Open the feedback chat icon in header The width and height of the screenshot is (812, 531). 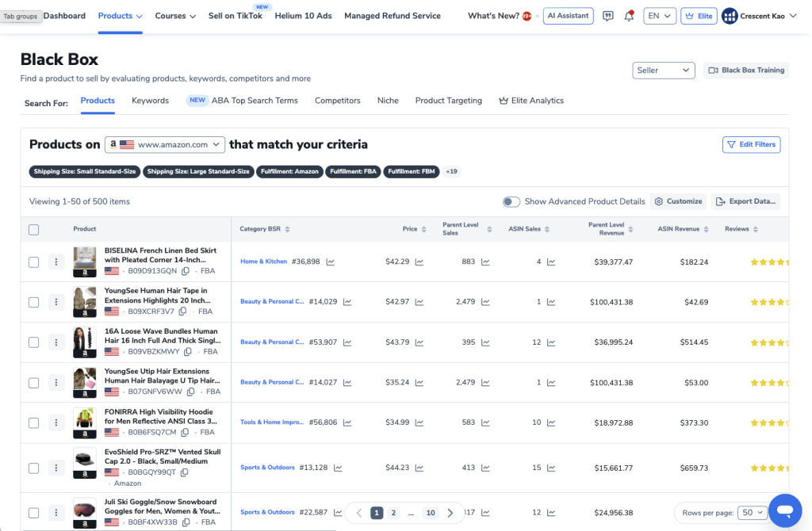pyautogui.click(x=608, y=16)
